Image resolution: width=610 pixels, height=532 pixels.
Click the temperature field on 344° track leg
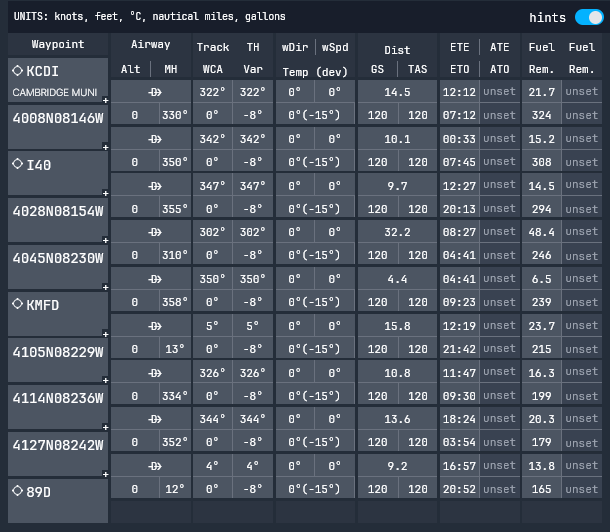tap(314, 442)
